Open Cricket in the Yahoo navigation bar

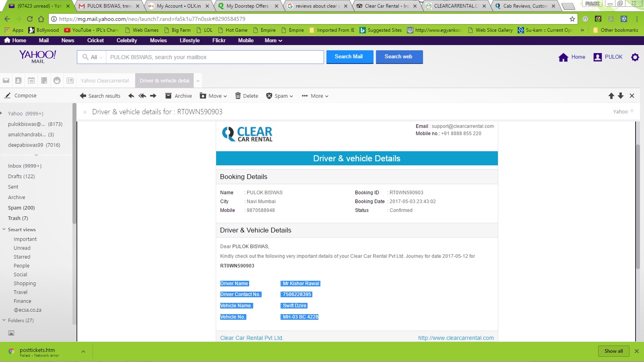click(95, 40)
